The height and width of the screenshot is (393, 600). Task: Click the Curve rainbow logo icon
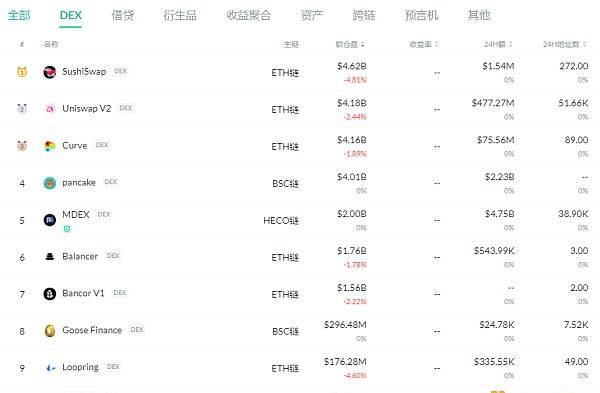point(50,146)
